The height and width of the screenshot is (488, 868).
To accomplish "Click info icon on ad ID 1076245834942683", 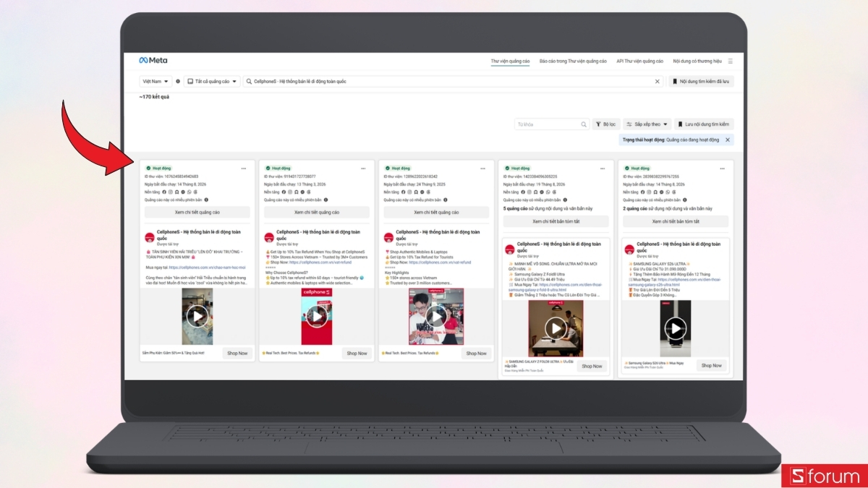I will click(x=205, y=200).
